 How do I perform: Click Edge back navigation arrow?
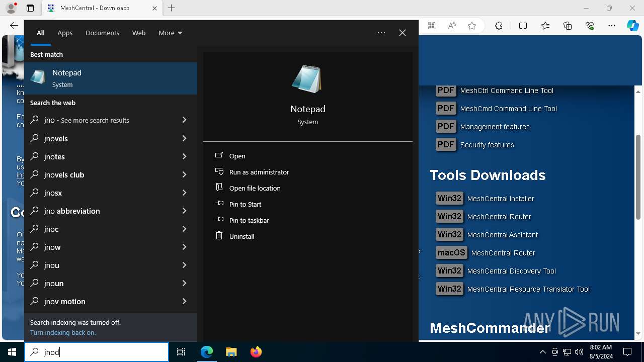coord(14,26)
